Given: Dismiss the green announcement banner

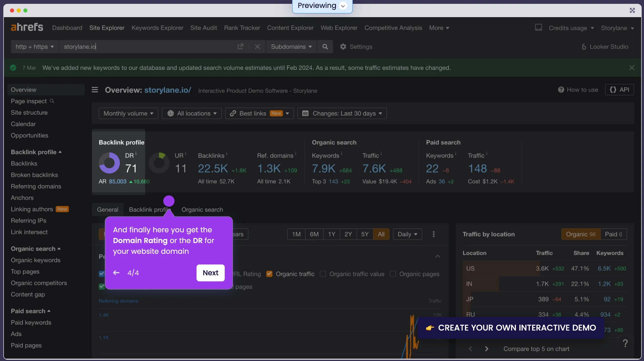Looking at the screenshot, I should click(632, 68).
